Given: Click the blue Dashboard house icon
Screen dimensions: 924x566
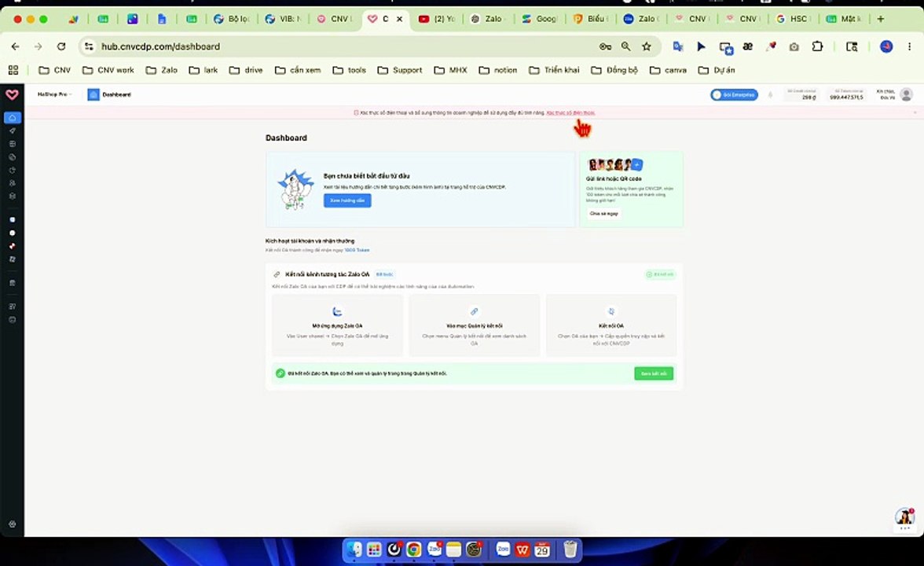Looking at the screenshot, I should pos(93,94).
